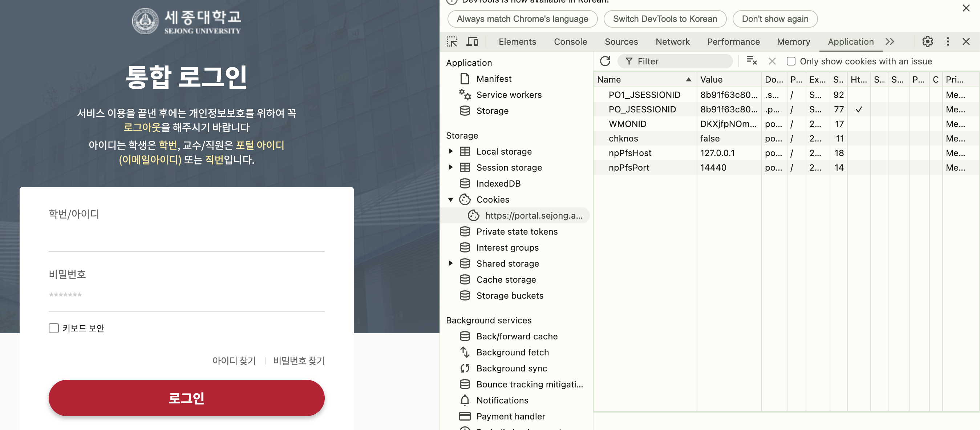The height and width of the screenshot is (430, 980).
Task: Click the delete selected cookie X icon
Action: point(772,61)
